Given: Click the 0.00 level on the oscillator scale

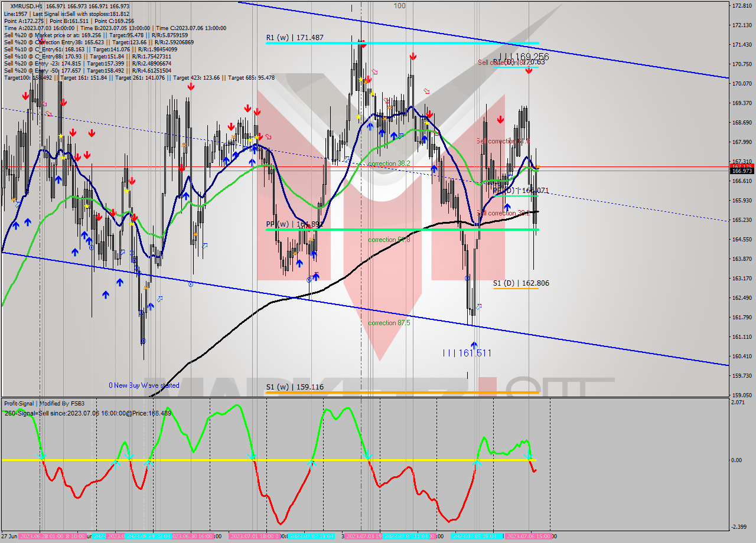Looking at the screenshot, I should click(738, 460).
